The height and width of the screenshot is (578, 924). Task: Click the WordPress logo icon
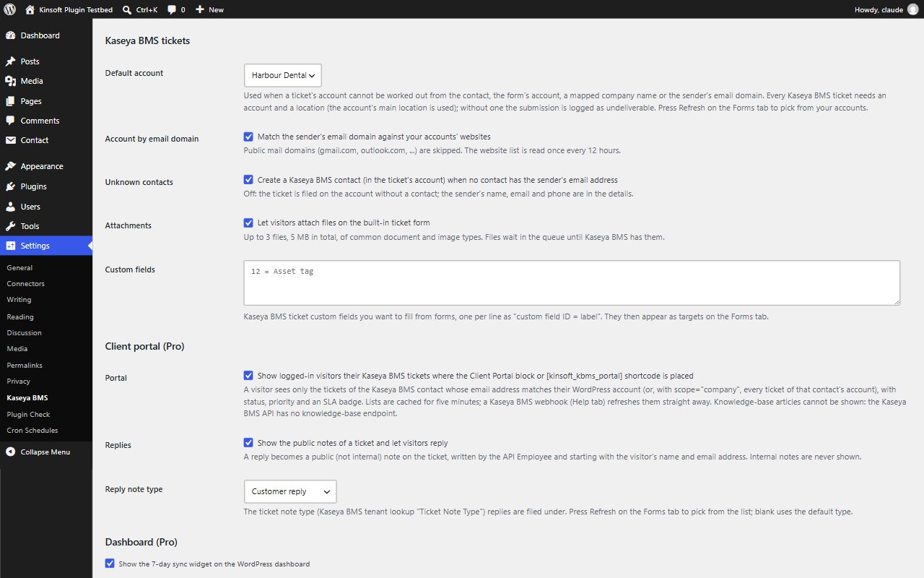[10, 9]
